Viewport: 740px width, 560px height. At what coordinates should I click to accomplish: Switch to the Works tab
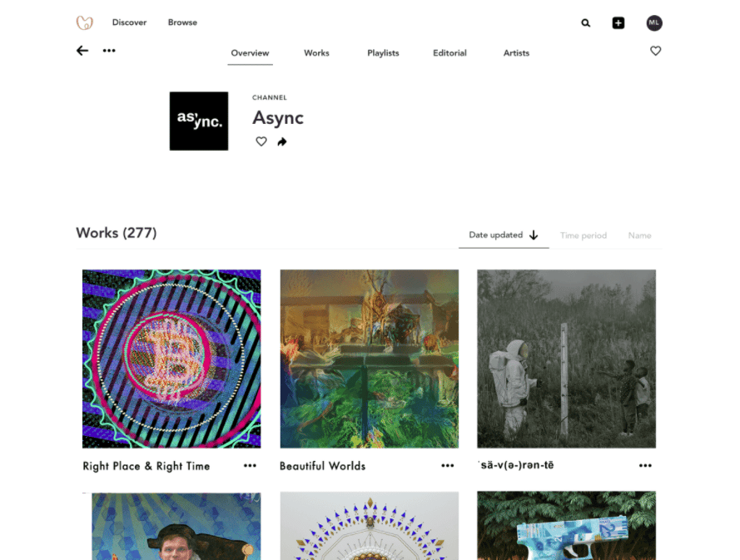pos(316,52)
